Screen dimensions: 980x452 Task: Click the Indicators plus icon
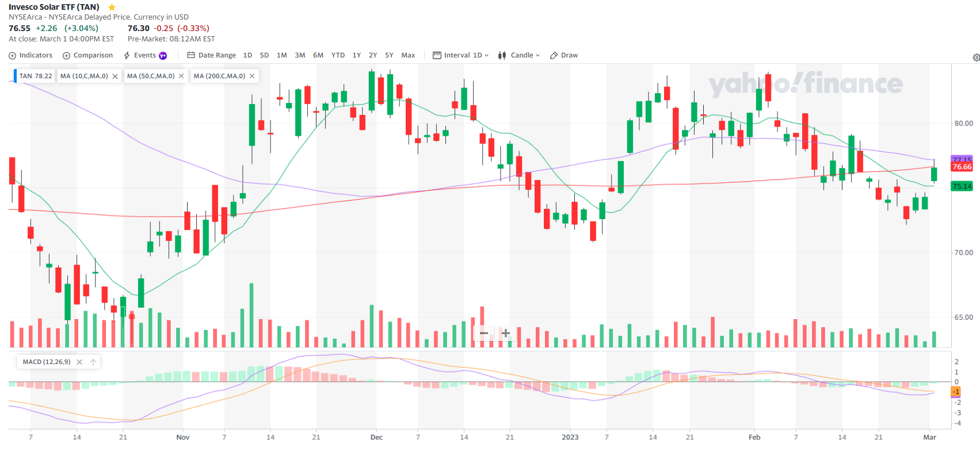(13, 56)
